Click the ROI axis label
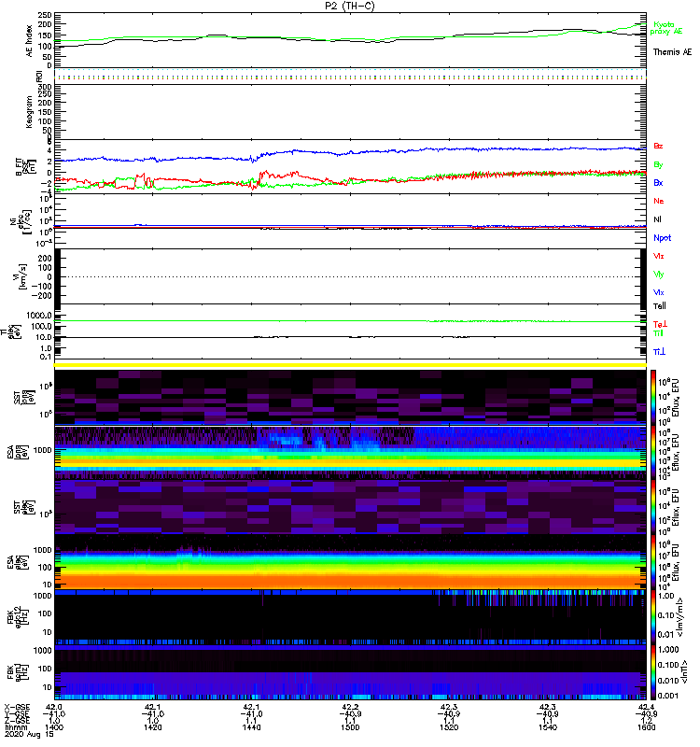This screenshot has height=747, width=700. (x=39, y=77)
